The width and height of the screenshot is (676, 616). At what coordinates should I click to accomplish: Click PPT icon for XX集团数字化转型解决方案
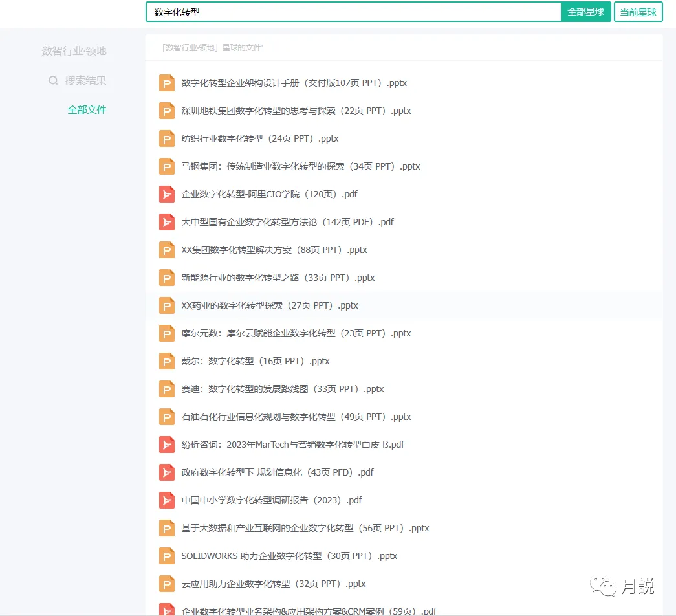167,250
